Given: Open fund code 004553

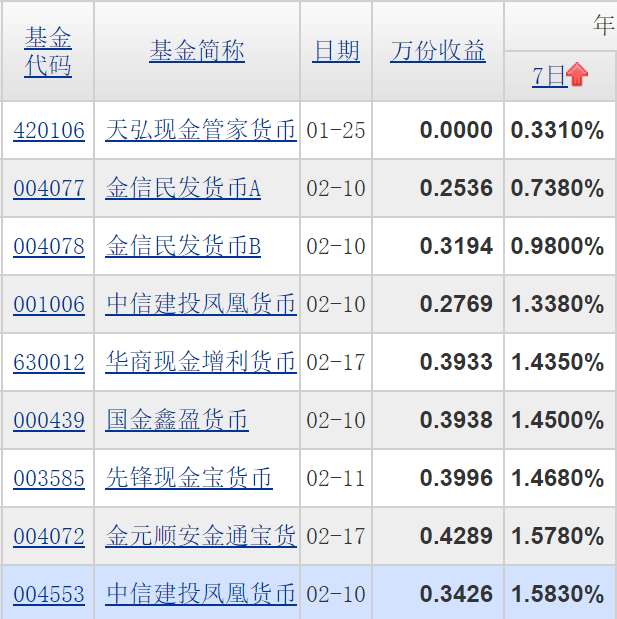Looking at the screenshot, I should tap(49, 595).
